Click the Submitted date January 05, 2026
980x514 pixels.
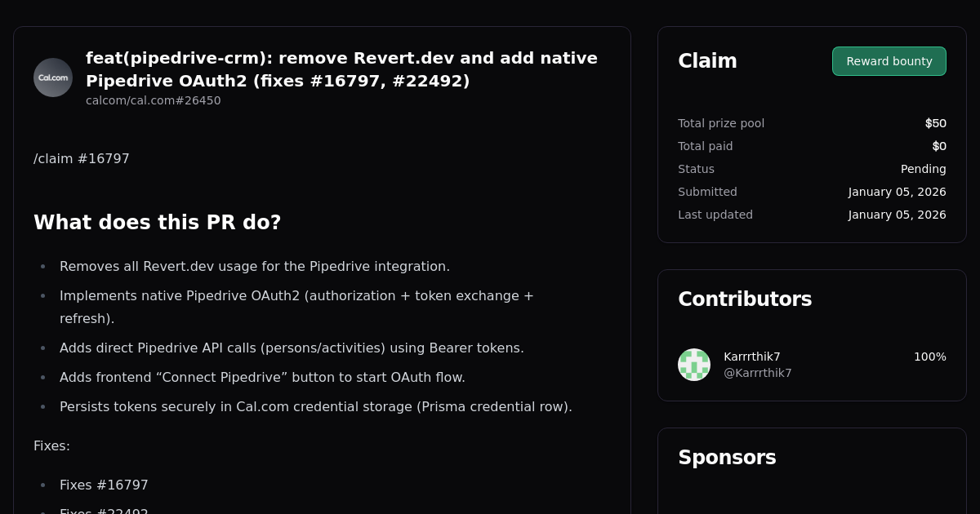click(x=897, y=192)
